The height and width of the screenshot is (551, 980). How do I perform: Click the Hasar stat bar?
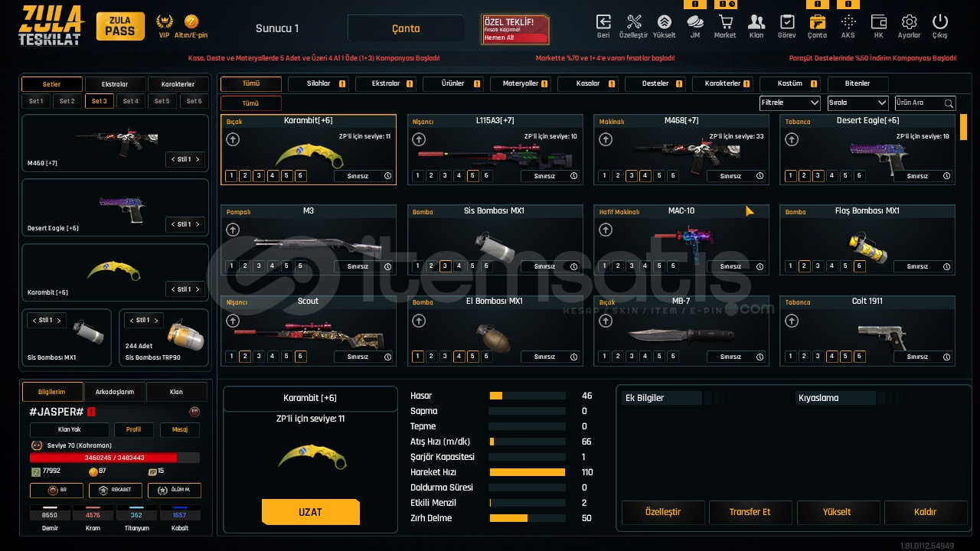(528, 396)
